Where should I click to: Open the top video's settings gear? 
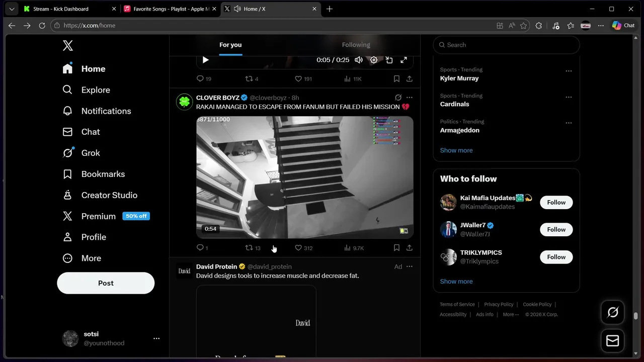click(374, 60)
